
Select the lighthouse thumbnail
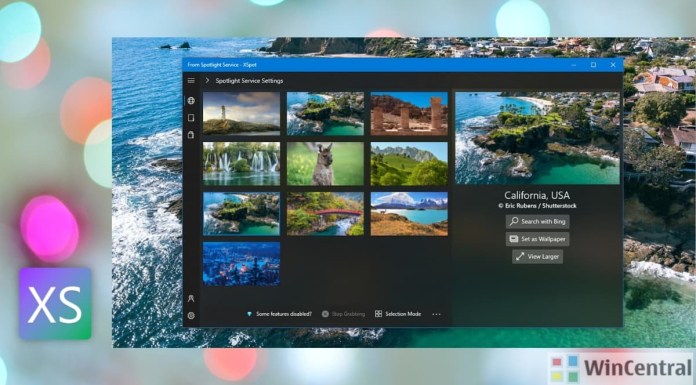(x=241, y=113)
